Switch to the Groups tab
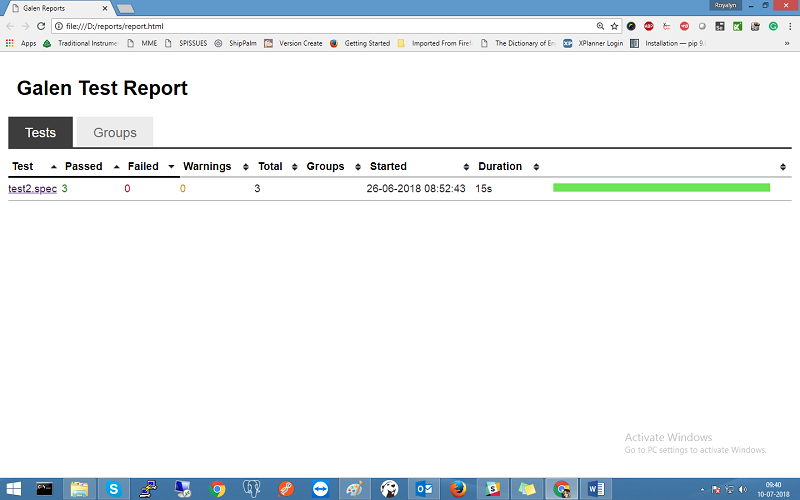The image size is (800, 500). coord(115,133)
